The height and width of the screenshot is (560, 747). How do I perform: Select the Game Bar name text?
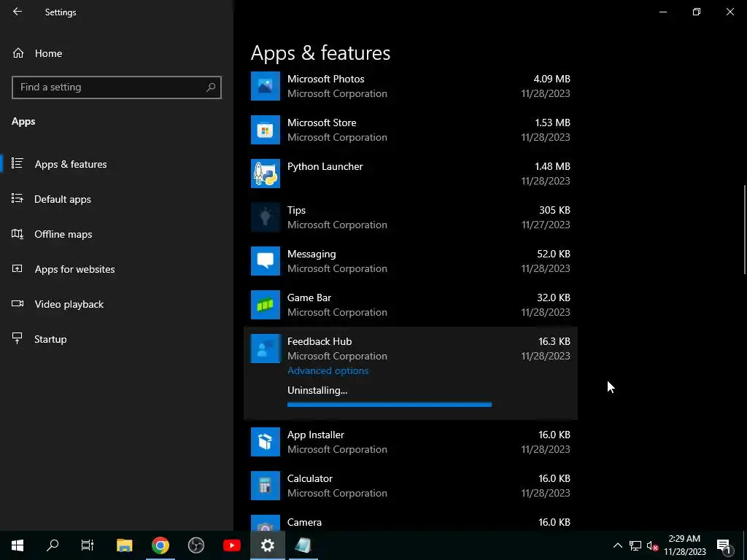tap(309, 297)
